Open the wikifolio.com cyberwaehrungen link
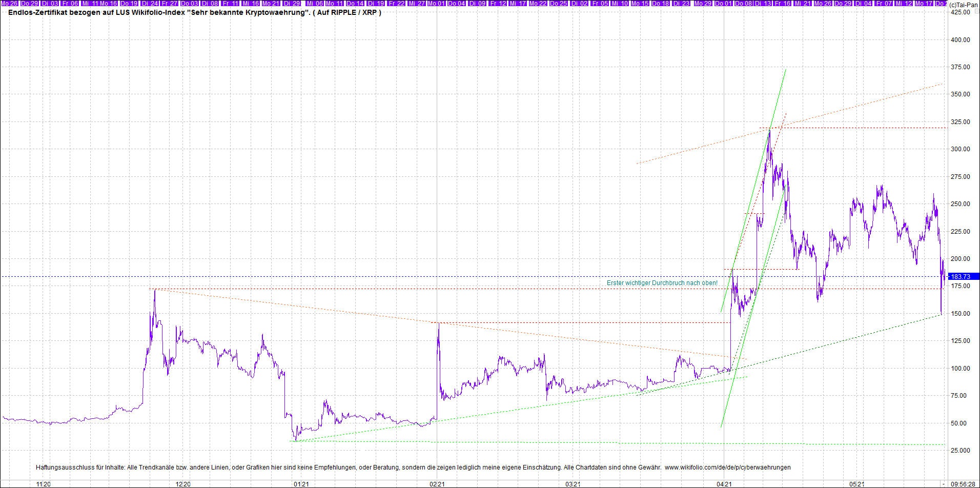Screen dimensions: 980x488 727,467
